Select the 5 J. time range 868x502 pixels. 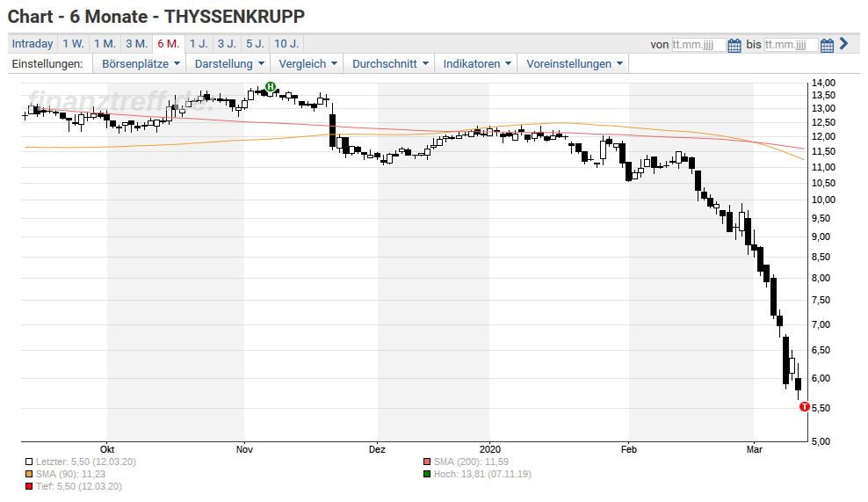[255, 44]
